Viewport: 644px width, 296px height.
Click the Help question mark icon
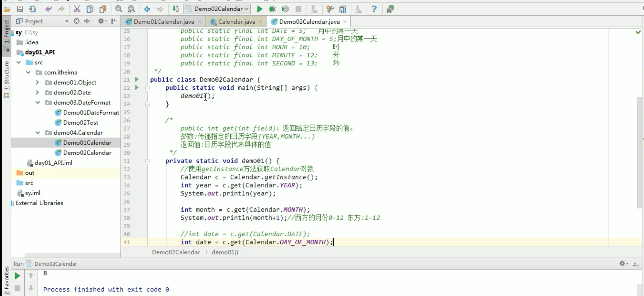[x=374, y=9]
